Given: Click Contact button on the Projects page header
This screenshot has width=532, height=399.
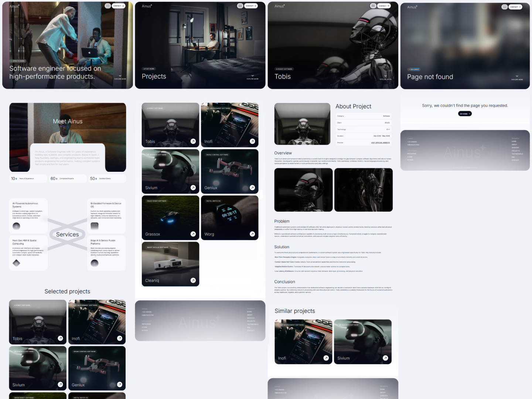Looking at the screenshot, I should point(251,6).
